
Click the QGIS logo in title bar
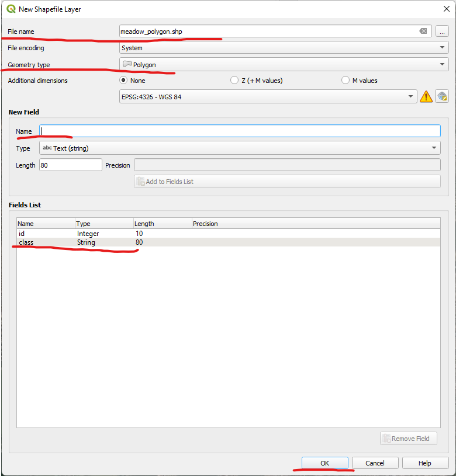coord(11,9)
